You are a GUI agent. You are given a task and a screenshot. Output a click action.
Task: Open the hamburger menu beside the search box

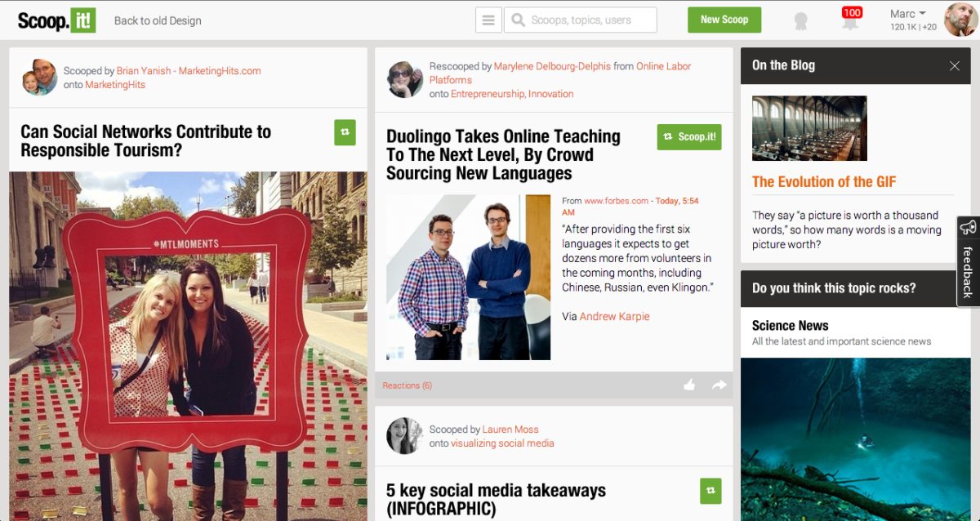point(488,20)
